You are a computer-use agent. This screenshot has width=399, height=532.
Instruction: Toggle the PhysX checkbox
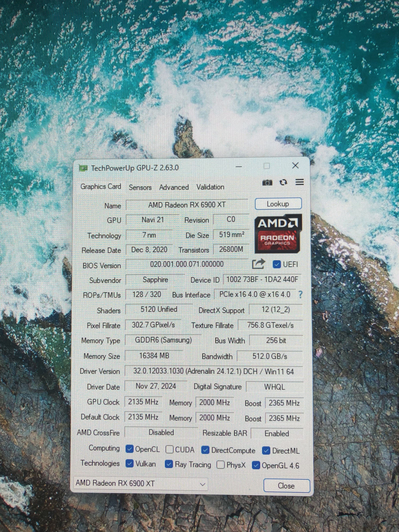pos(220,465)
